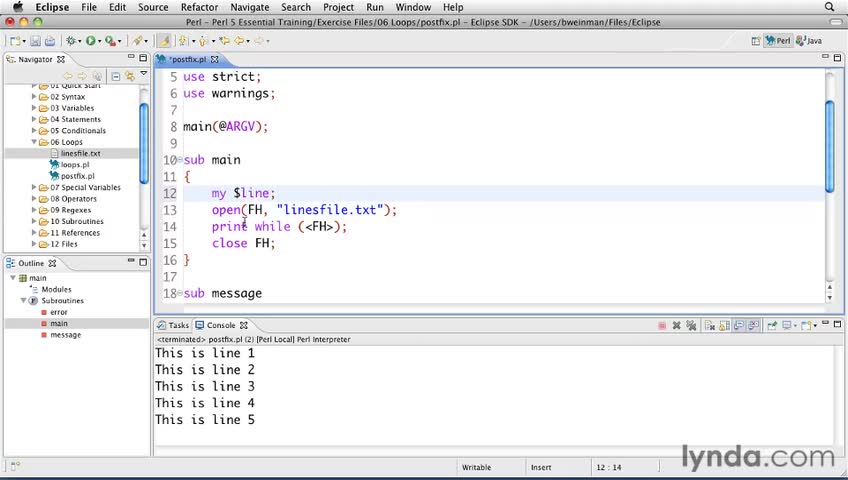Viewport: 848px width, 480px height.
Task: Click the postfix.pl editor tab
Action: (188, 59)
